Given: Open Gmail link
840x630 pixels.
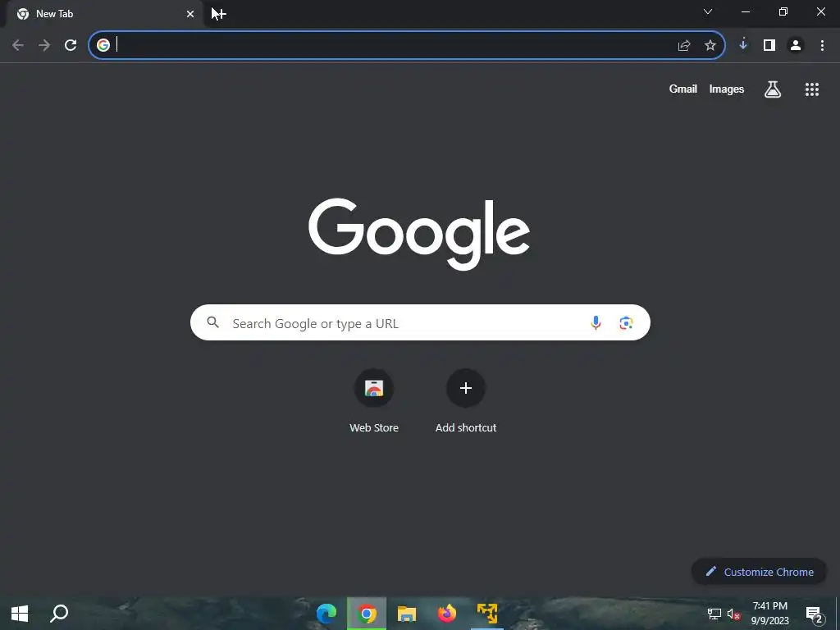Looking at the screenshot, I should (x=683, y=89).
